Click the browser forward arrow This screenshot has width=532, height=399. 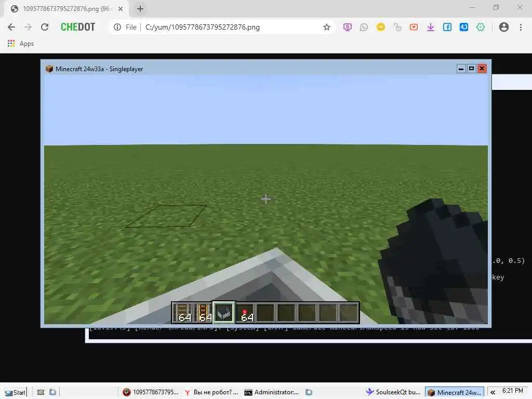point(28,27)
